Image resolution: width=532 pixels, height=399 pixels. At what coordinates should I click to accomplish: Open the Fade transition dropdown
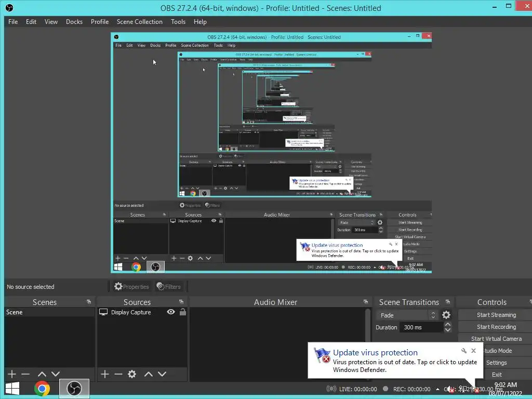click(x=406, y=315)
